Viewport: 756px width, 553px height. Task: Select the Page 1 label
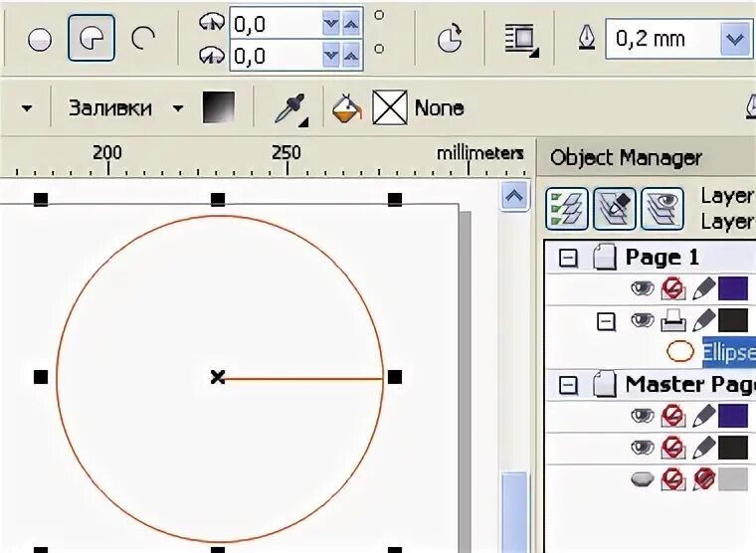pyautogui.click(x=661, y=257)
